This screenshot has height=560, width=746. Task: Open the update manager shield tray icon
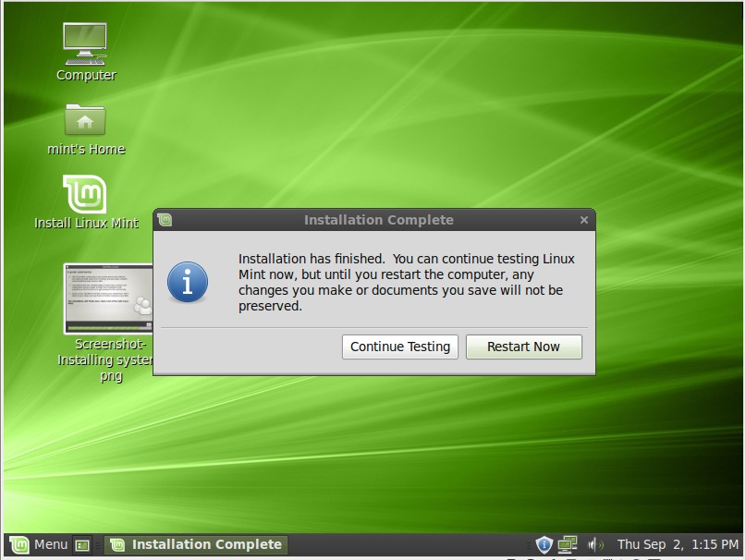[x=544, y=544]
